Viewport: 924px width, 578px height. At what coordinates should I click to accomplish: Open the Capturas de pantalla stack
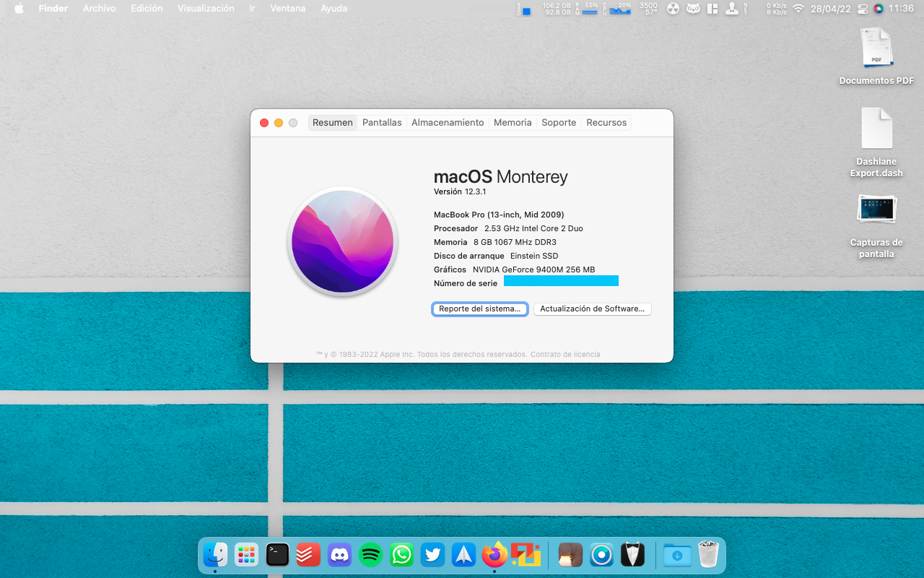876,227
